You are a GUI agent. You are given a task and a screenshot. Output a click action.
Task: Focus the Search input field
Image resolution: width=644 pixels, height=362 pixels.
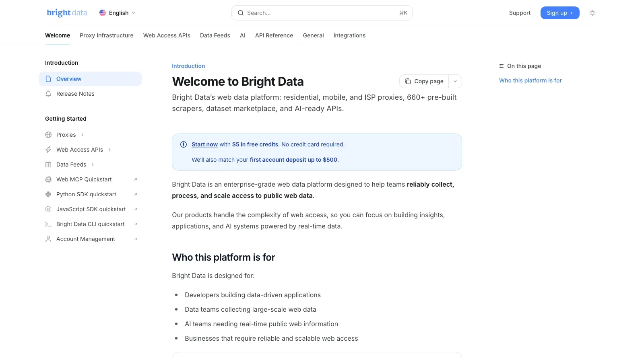tap(322, 13)
